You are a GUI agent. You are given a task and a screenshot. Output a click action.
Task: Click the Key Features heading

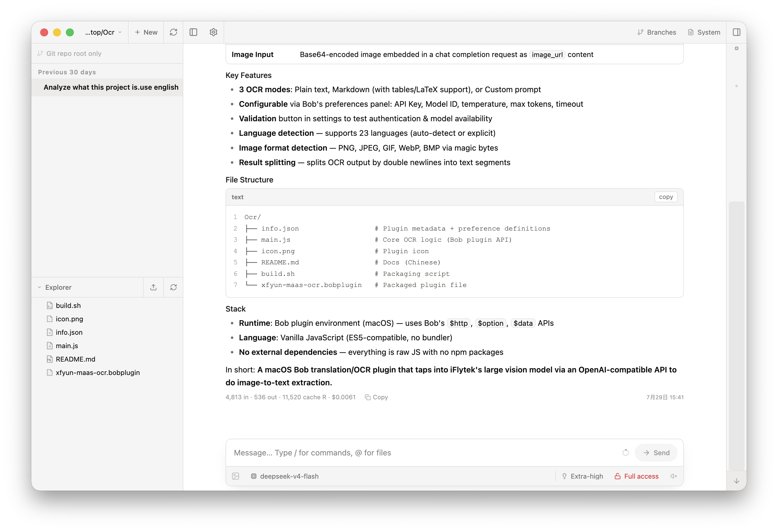[248, 75]
